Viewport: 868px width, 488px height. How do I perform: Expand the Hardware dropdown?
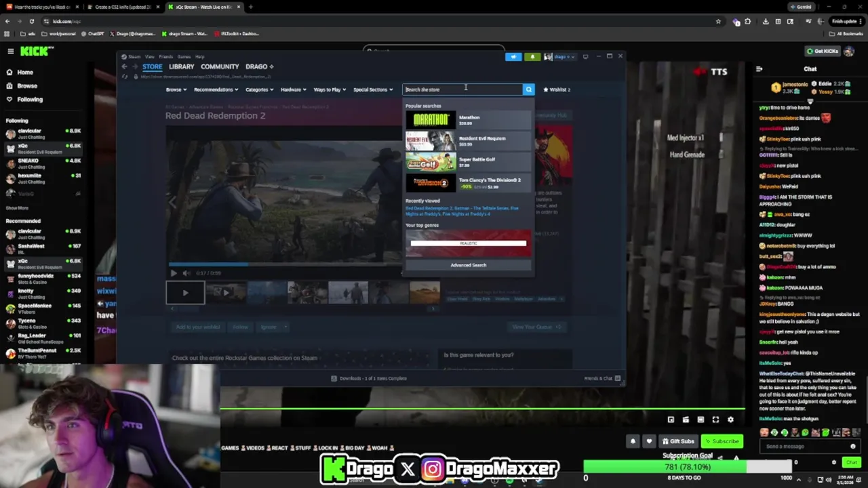(293, 89)
